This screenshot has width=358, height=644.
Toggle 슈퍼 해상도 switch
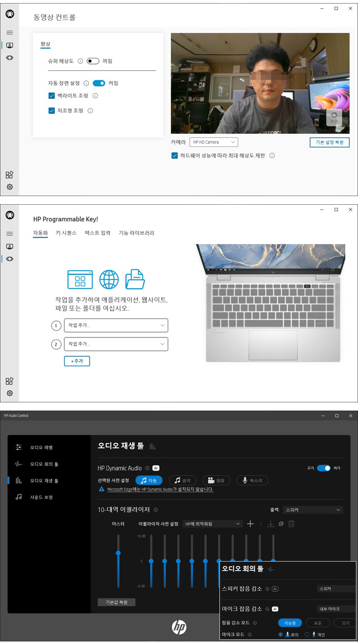point(93,61)
